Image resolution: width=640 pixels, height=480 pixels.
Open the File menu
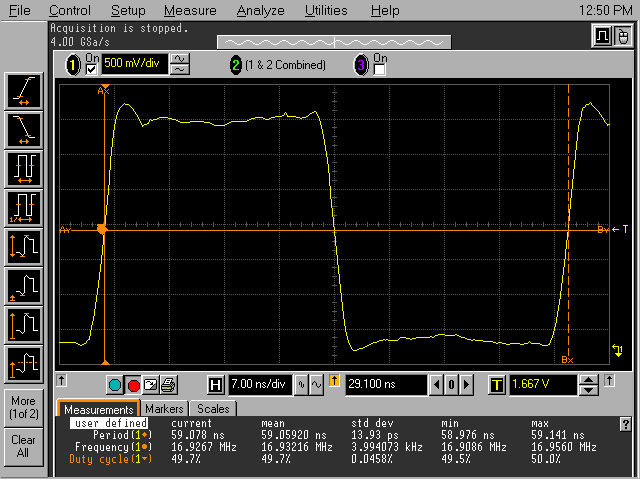click(19, 10)
